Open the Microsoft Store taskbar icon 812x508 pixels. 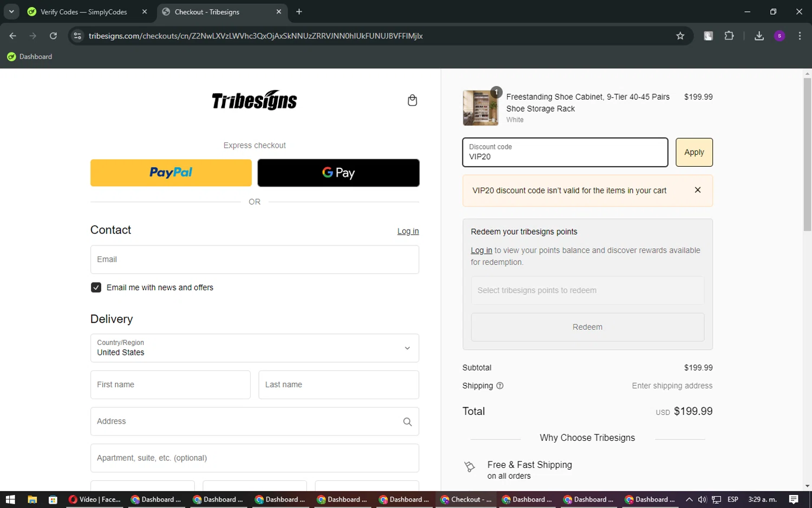click(53, 499)
